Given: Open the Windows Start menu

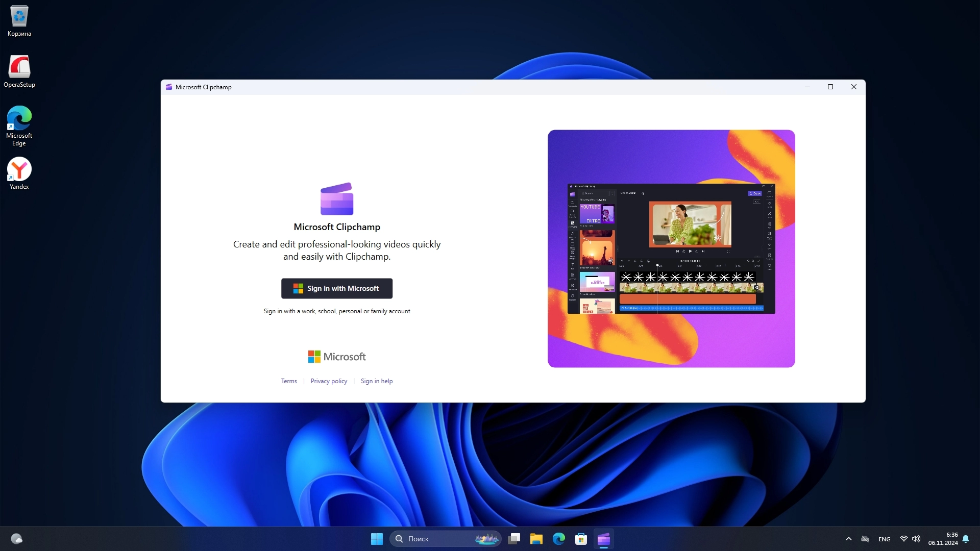Looking at the screenshot, I should tap(377, 539).
